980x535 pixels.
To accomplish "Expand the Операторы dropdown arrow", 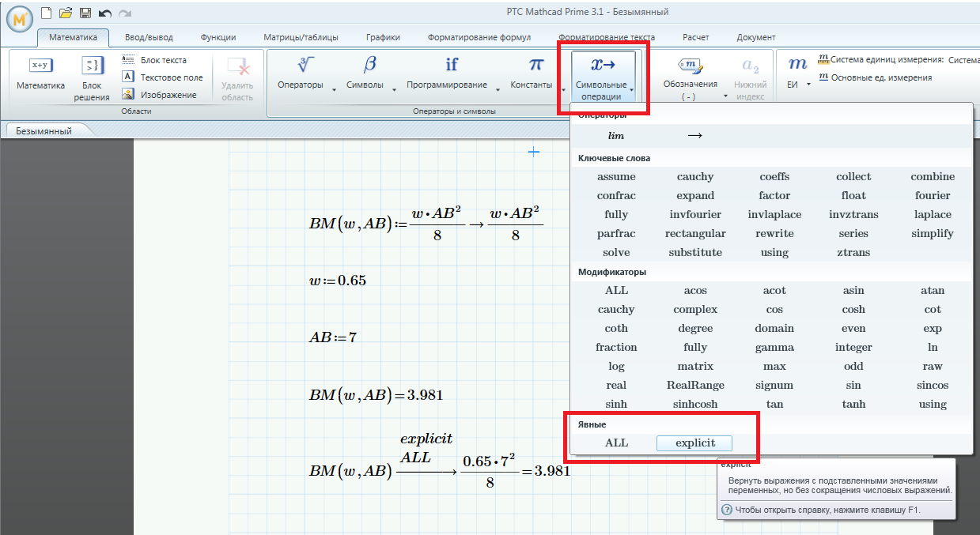I will click(335, 89).
